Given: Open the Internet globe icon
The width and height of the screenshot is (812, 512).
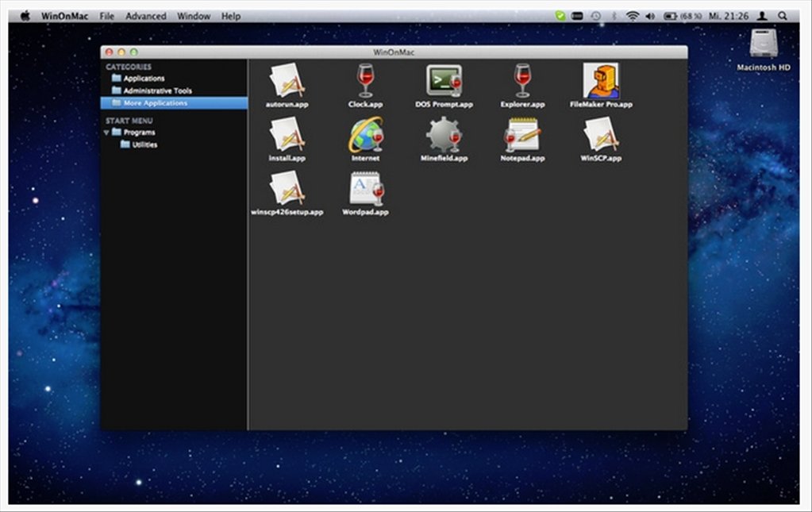Looking at the screenshot, I should [x=366, y=135].
